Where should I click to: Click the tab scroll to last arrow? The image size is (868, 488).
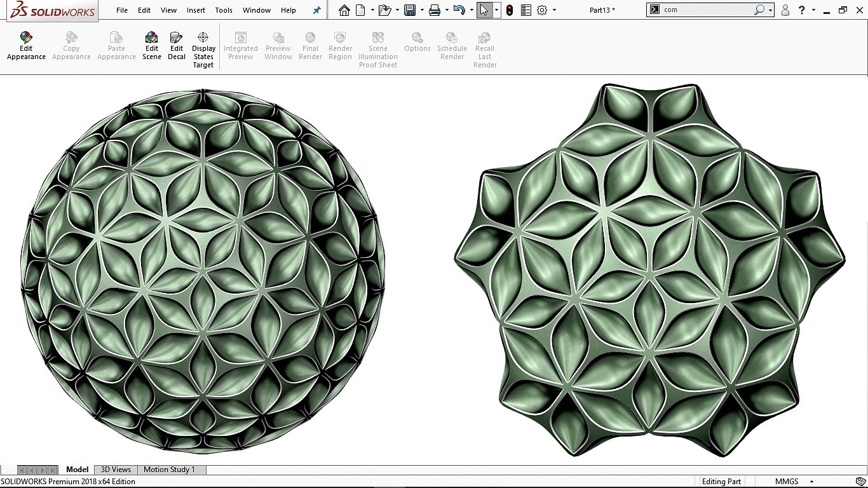(x=53, y=470)
